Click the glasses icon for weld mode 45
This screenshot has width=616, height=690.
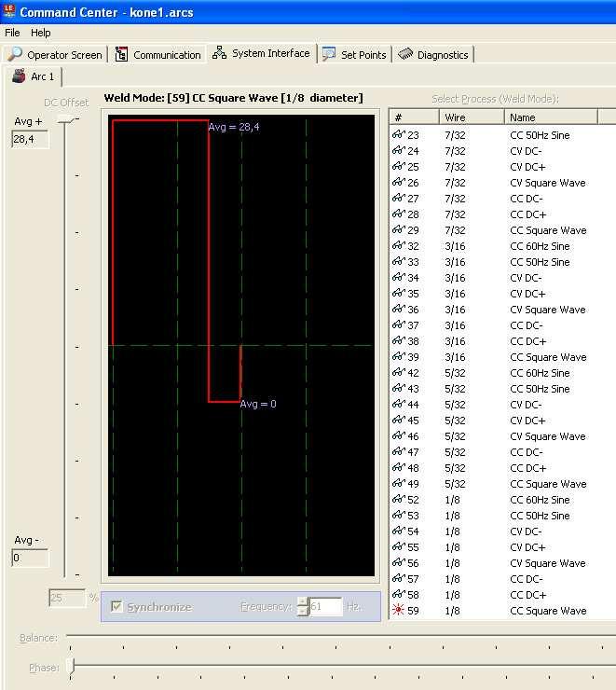coord(398,420)
